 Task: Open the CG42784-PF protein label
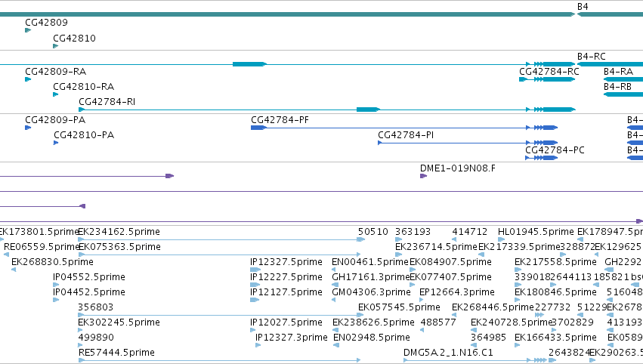coord(280,119)
